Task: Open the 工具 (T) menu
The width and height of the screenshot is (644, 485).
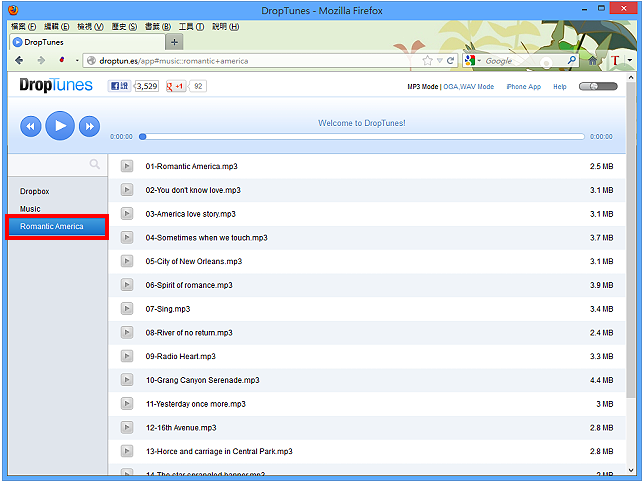Action: click(191, 27)
